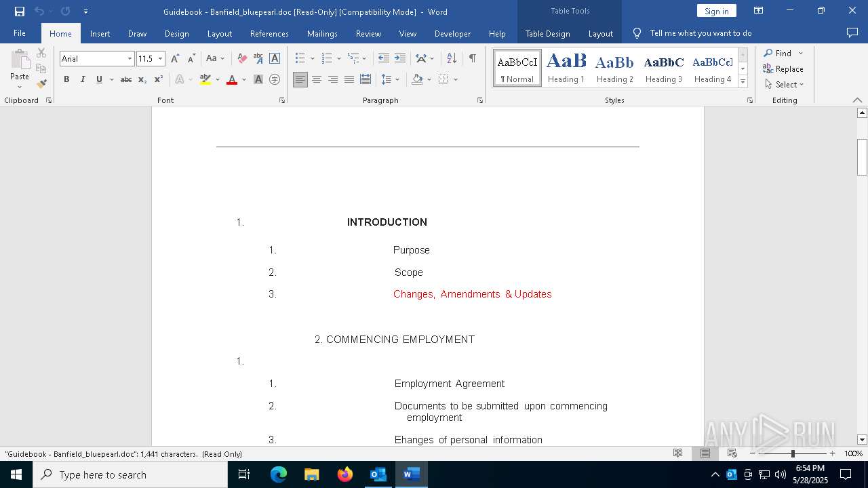Click the Find button
868x488 pixels.
(777, 53)
